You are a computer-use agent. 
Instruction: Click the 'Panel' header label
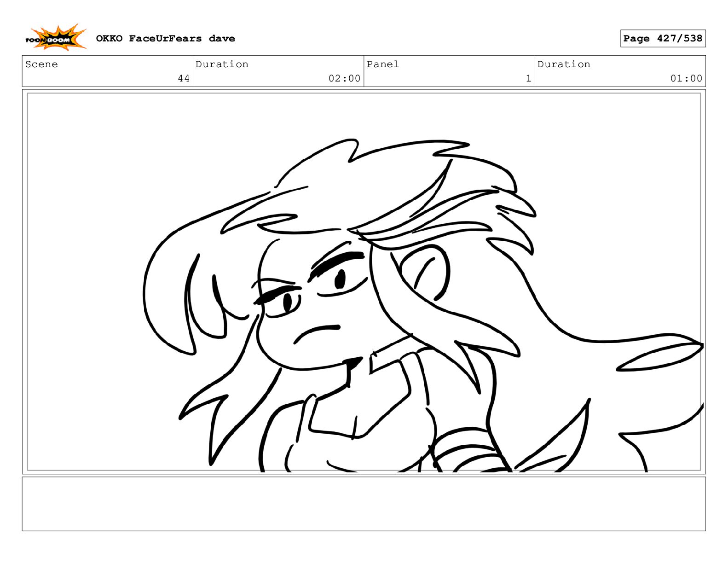pyautogui.click(x=382, y=64)
